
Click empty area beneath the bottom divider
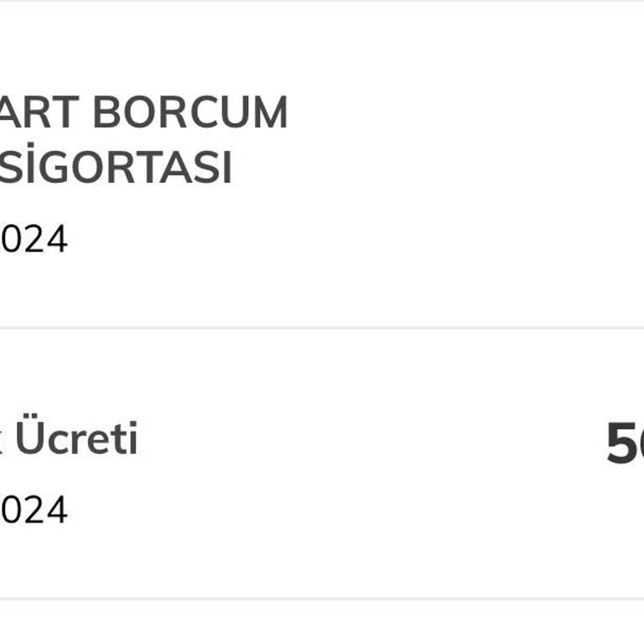tap(322, 625)
